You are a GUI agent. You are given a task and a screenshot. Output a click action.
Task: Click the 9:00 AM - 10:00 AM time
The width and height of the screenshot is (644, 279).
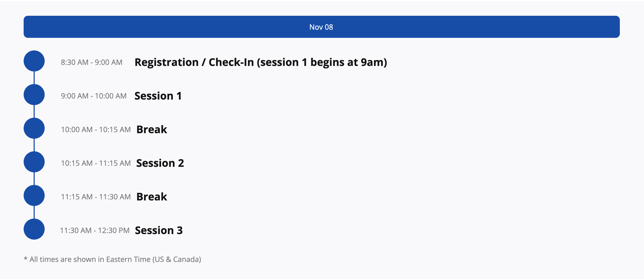point(94,96)
